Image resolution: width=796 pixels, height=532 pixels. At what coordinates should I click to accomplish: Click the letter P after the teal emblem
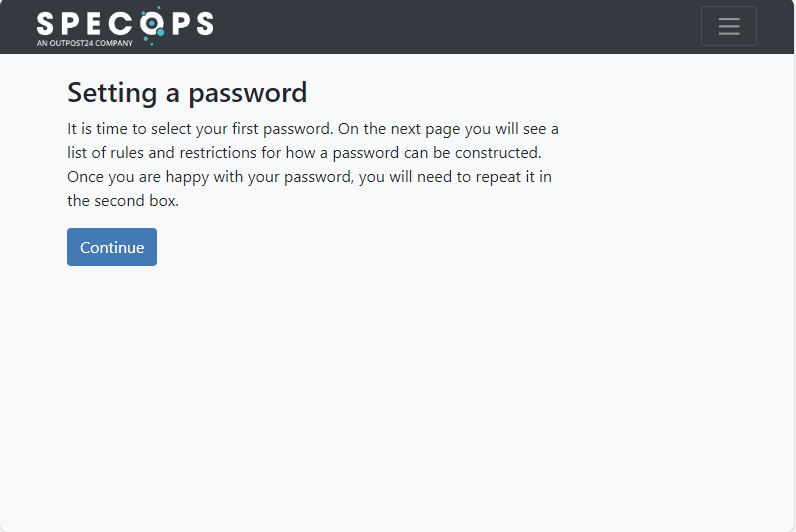point(181,23)
